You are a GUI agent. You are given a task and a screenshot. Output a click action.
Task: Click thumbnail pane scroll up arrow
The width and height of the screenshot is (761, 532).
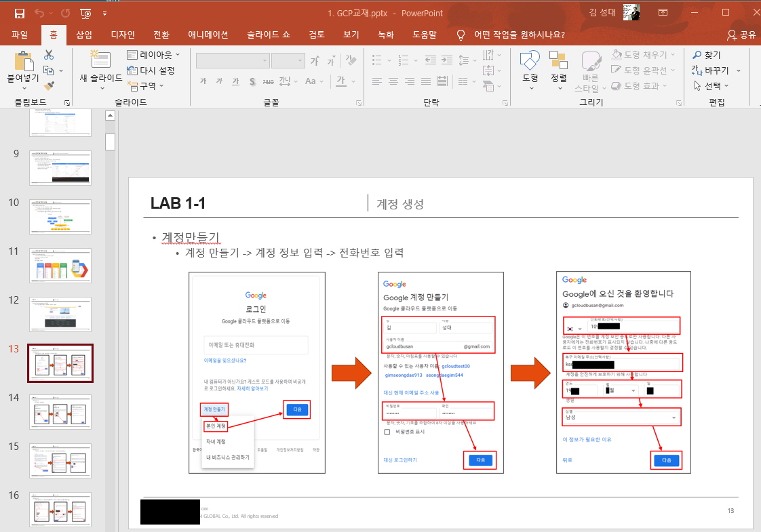[110, 115]
